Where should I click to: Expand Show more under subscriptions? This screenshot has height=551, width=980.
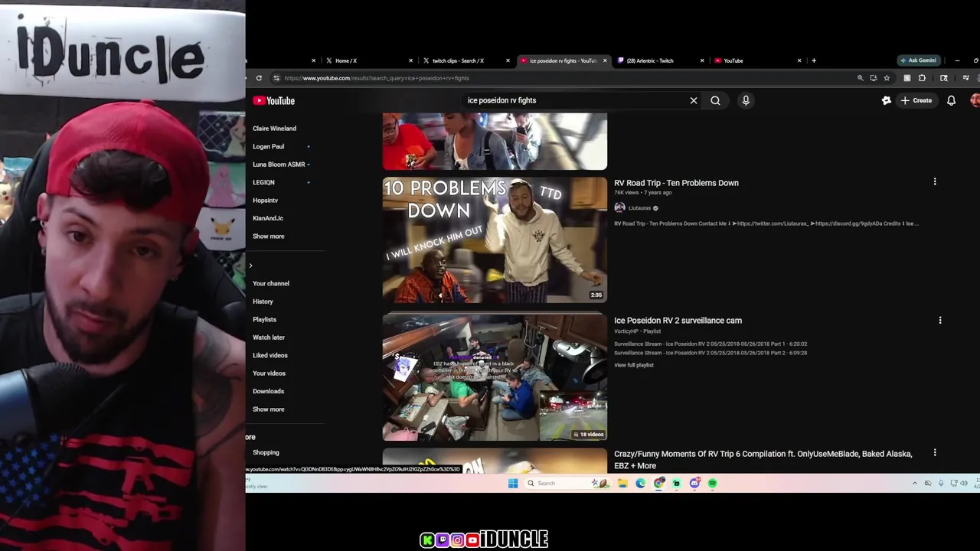tap(268, 236)
